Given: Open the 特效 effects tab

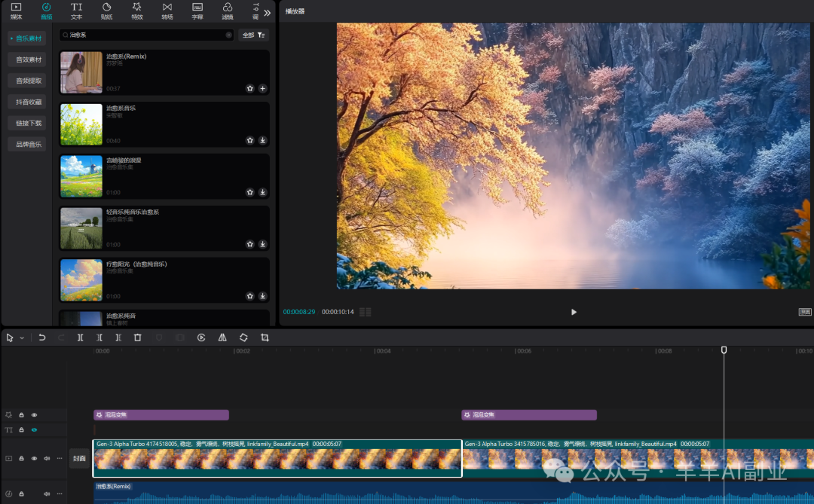Looking at the screenshot, I should click(137, 11).
